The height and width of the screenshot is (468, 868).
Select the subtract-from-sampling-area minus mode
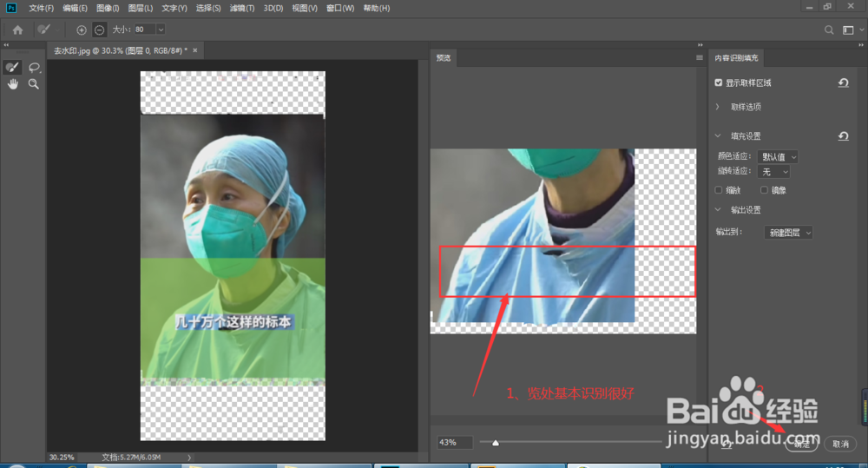(99, 30)
